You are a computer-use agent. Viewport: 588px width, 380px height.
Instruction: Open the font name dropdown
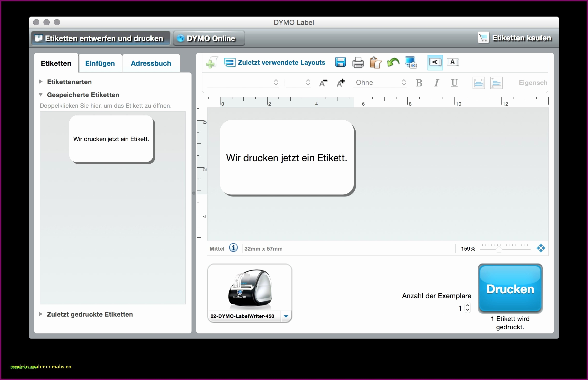point(243,83)
